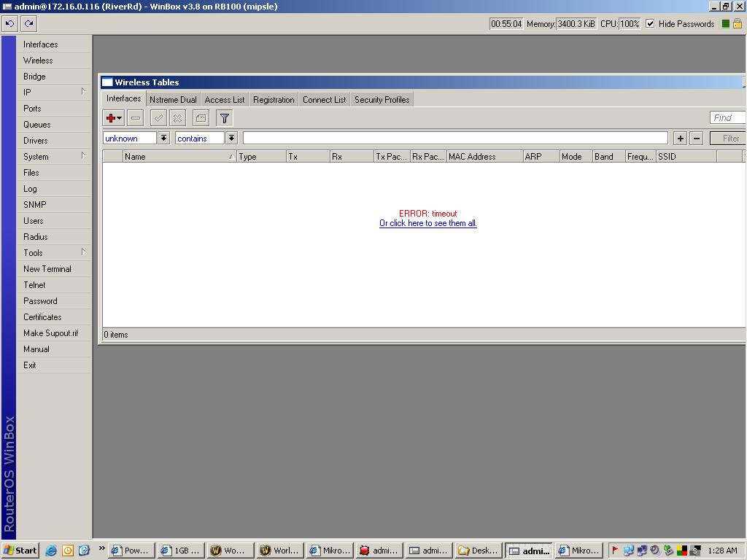Click the Remove minus toolbar button
747x560 pixels.
click(136, 118)
